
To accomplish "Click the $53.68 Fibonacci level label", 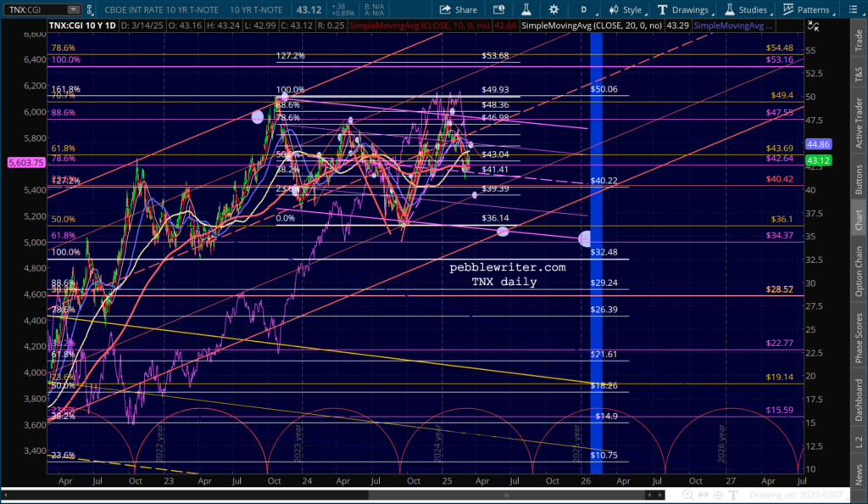I will point(495,55).
